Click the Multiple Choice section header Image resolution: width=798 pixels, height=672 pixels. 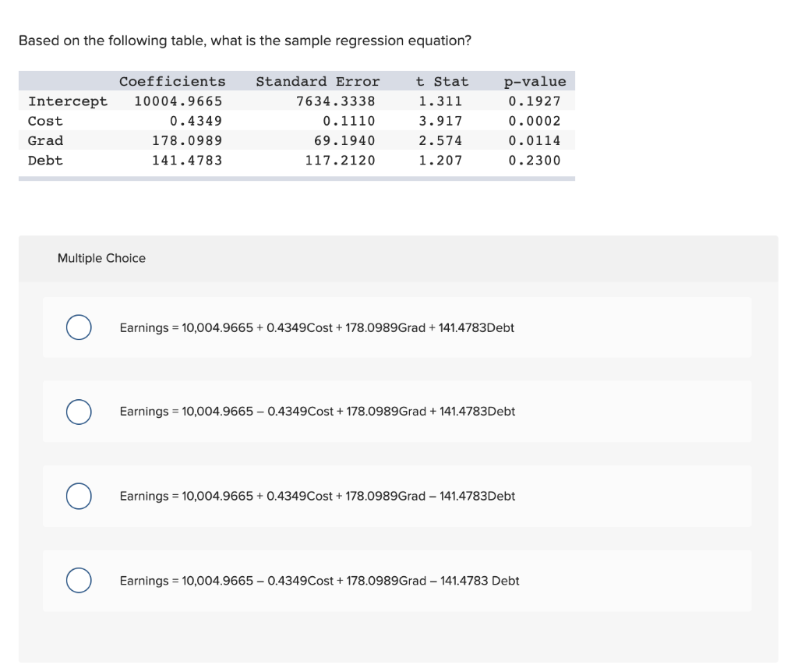tap(101, 258)
